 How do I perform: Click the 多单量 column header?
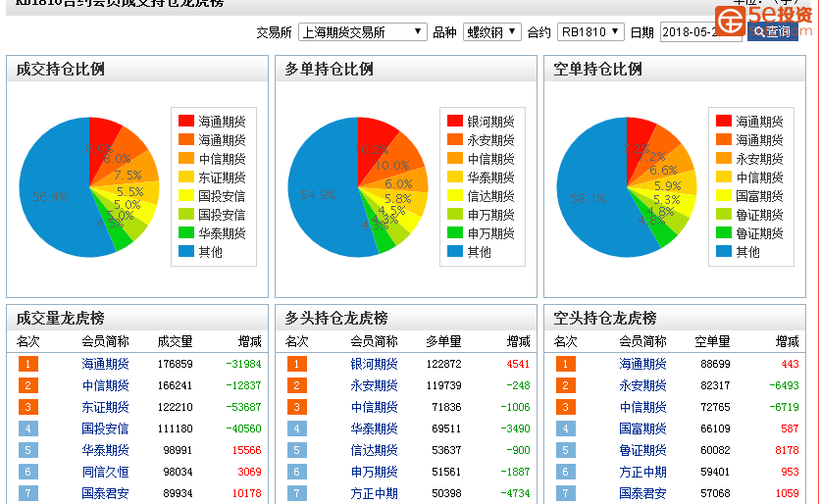point(443,341)
